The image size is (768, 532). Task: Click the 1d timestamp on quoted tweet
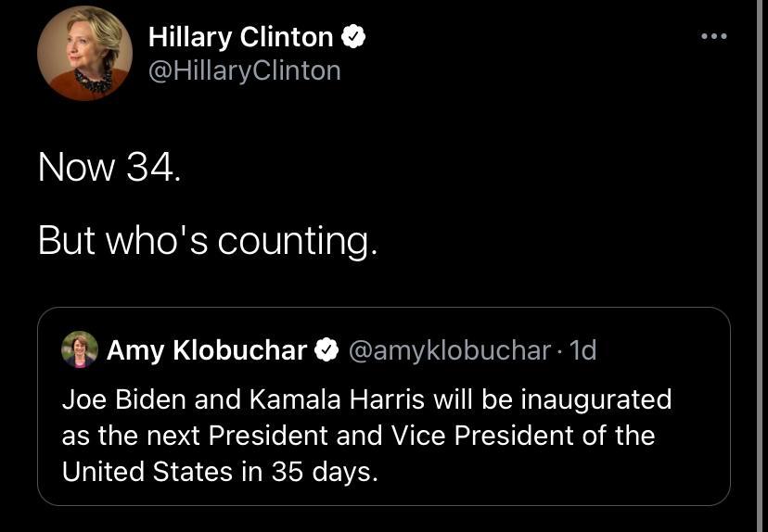(x=582, y=350)
